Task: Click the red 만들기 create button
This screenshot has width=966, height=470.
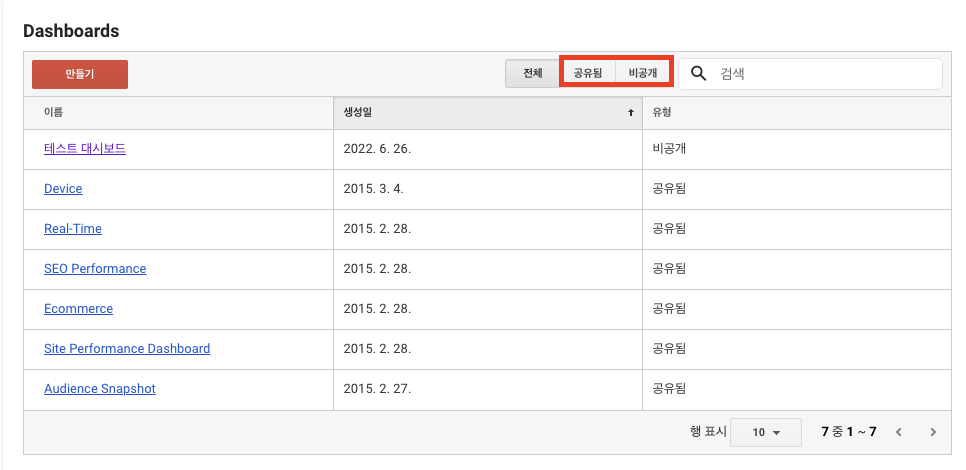Action: [80, 75]
